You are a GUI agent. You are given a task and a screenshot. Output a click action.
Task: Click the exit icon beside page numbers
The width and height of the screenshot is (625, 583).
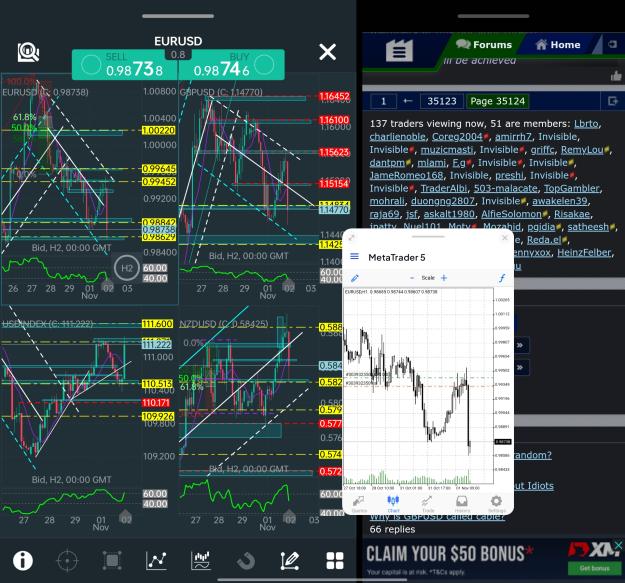tap(613, 101)
